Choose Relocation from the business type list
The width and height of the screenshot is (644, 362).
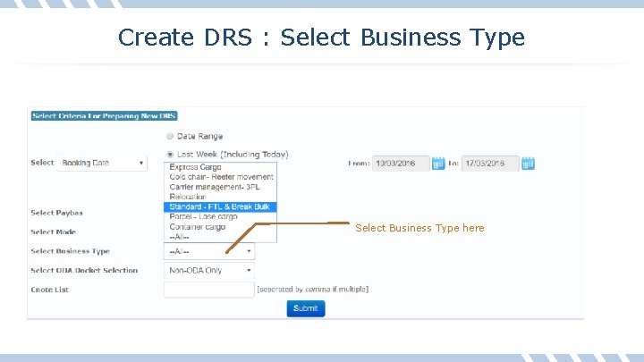pos(220,197)
